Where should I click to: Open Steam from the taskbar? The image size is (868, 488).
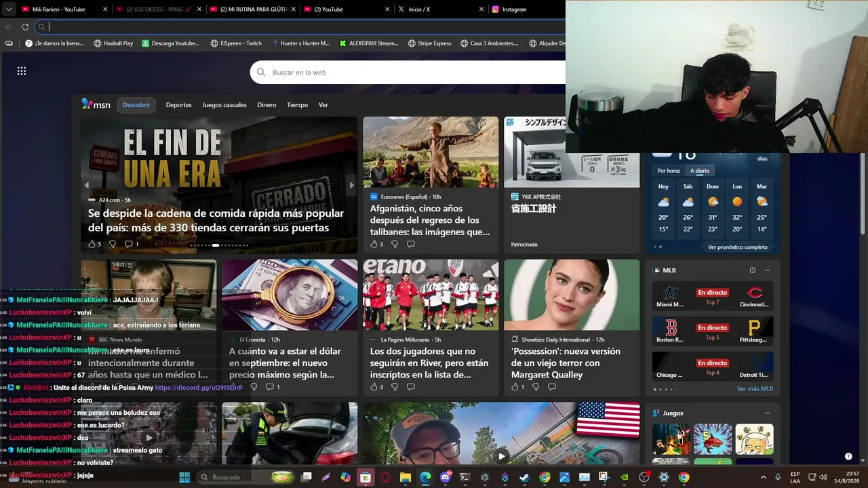pos(525,477)
